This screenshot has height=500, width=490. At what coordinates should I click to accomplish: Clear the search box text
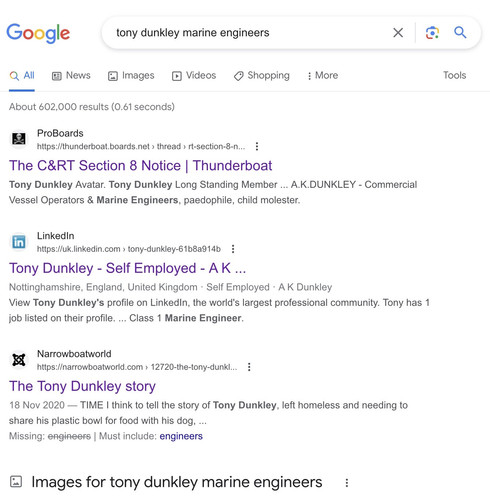pyautogui.click(x=398, y=33)
